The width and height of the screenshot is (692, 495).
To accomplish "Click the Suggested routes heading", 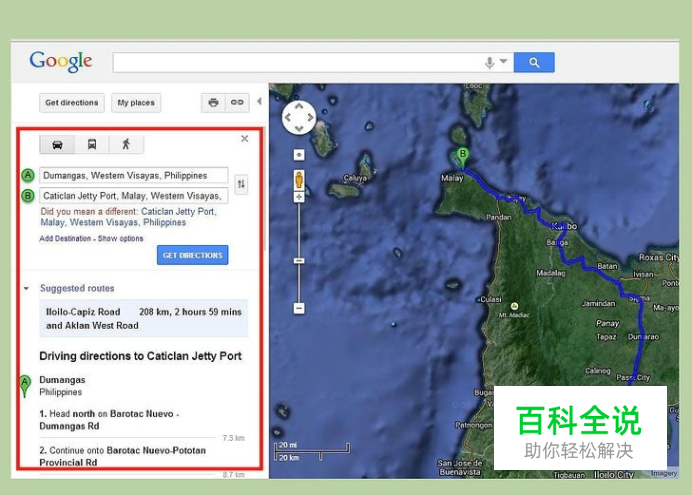I will pyautogui.click(x=77, y=289).
